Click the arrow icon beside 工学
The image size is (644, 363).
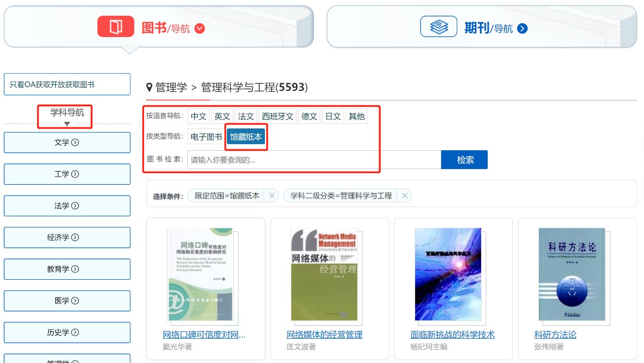(x=75, y=174)
